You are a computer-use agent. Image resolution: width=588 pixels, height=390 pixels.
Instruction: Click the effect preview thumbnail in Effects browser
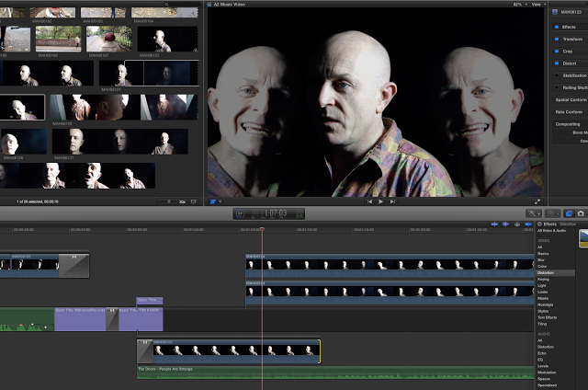tap(583, 239)
